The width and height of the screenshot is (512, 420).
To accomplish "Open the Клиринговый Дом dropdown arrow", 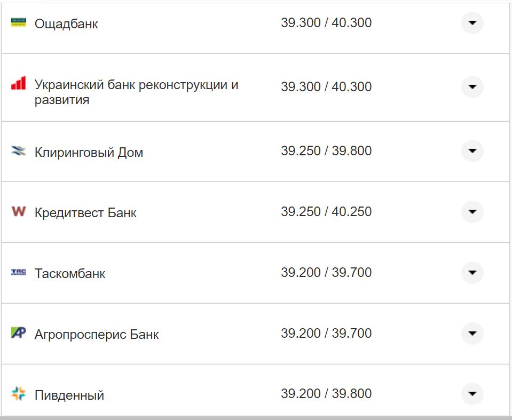I will pos(472,151).
